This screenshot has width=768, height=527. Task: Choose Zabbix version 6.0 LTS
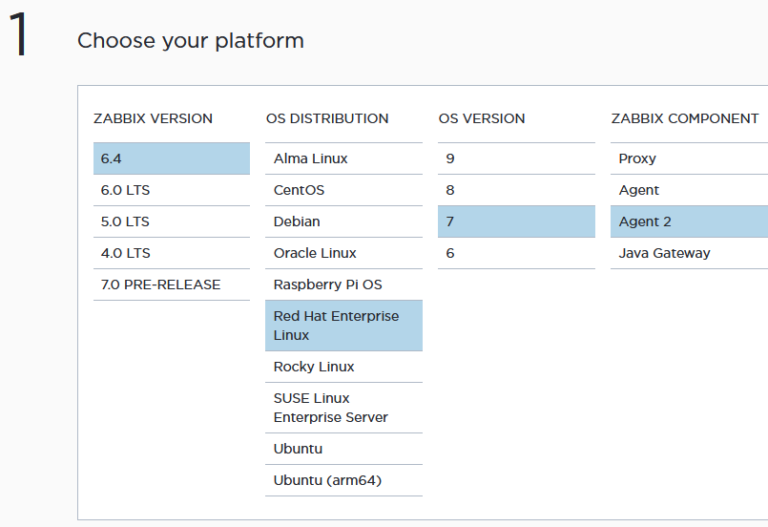[x=171, y=190]
